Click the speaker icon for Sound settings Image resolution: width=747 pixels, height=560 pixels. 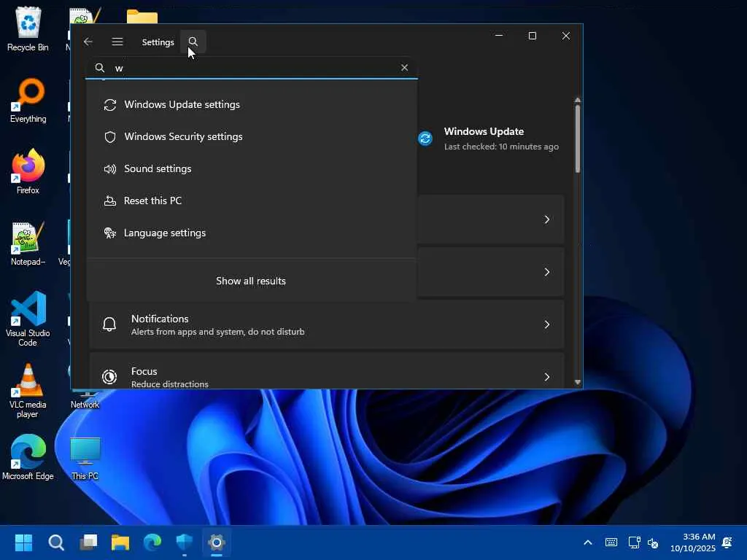pyautogui.click(x=110, y=169)
